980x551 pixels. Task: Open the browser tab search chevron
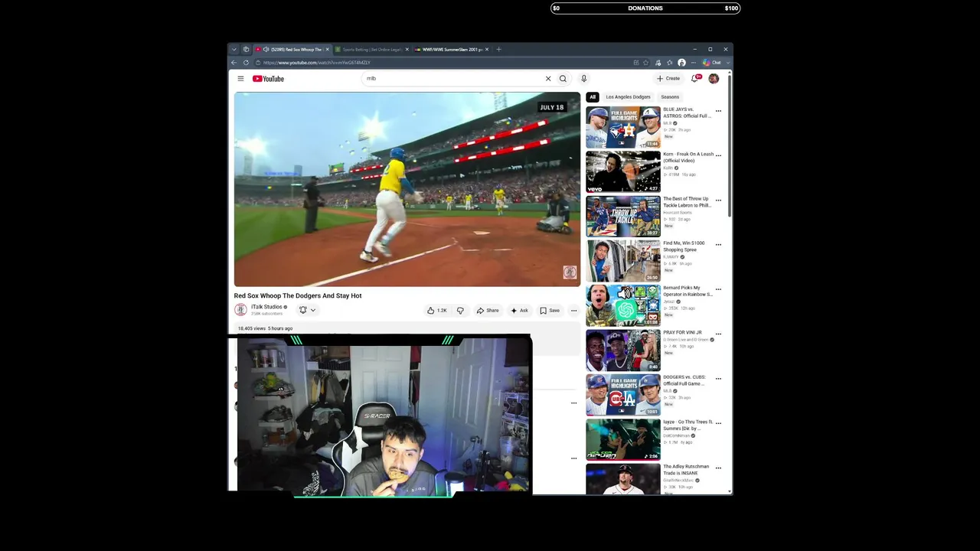(x=234, y=50)
